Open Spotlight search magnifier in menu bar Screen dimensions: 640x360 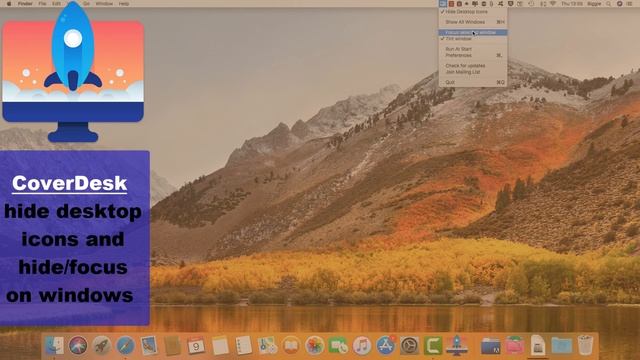(x=609, y=4)
